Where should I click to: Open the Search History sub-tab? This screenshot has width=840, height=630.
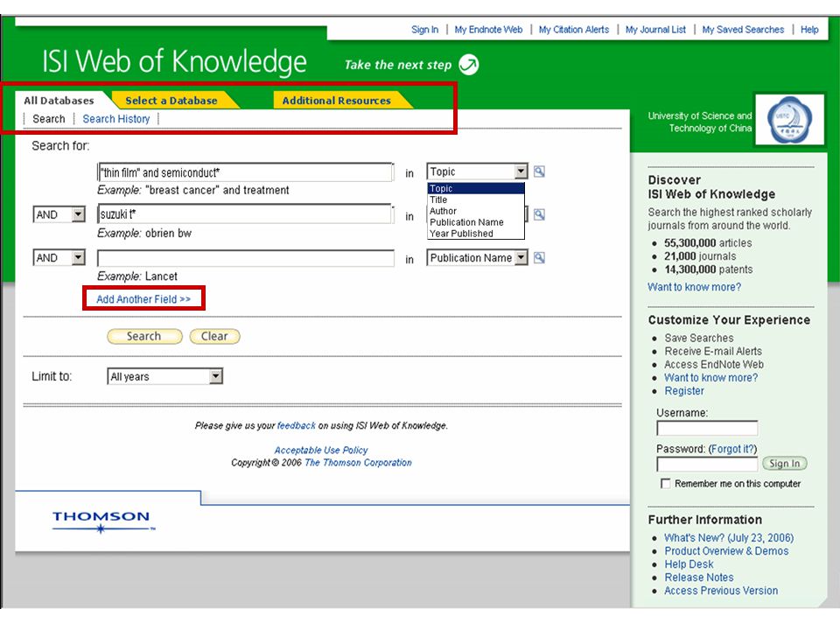point(116,119)
